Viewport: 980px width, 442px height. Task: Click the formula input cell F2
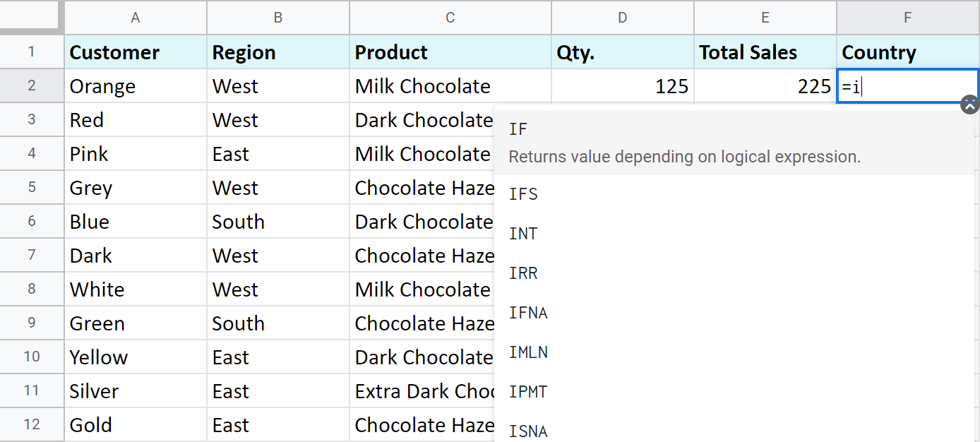907,87
